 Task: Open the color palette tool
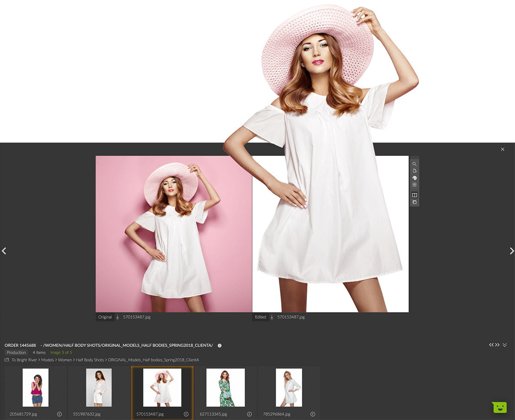415,178
